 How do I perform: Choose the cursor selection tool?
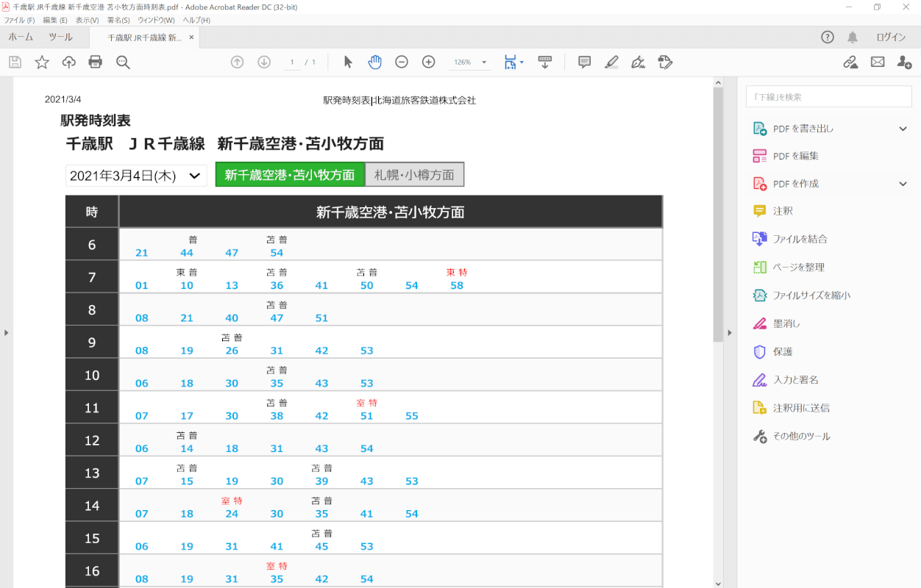(348, 62)
